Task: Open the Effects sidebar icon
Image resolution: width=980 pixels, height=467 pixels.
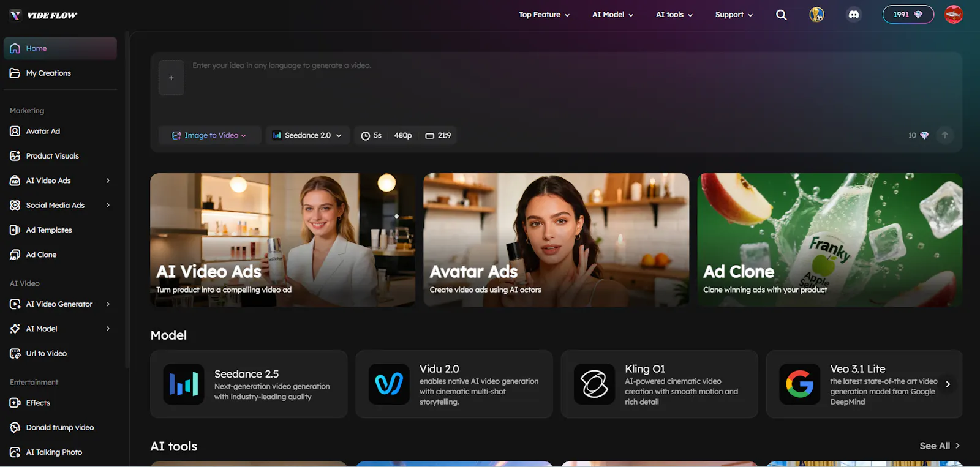Action: click(15, 403)
